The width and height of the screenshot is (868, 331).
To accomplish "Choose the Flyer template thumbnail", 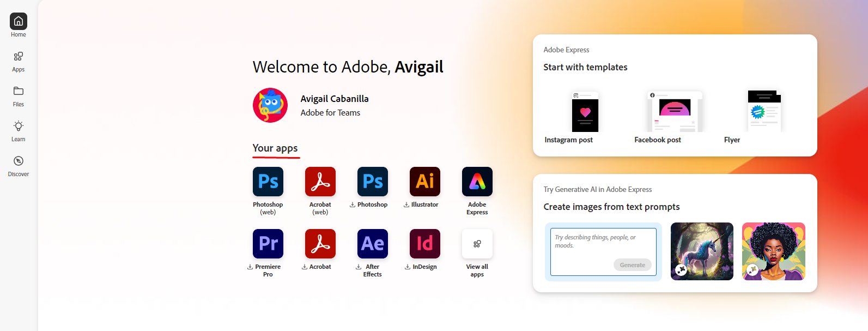I will [764, 111].
